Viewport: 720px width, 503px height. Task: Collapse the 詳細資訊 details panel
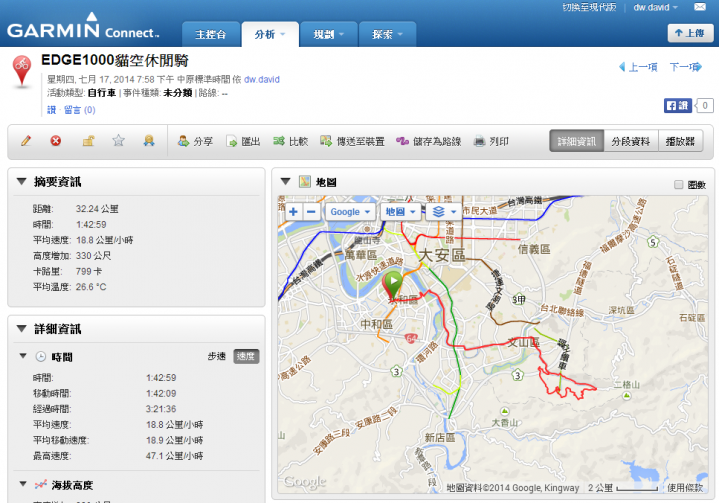[21, 328]
